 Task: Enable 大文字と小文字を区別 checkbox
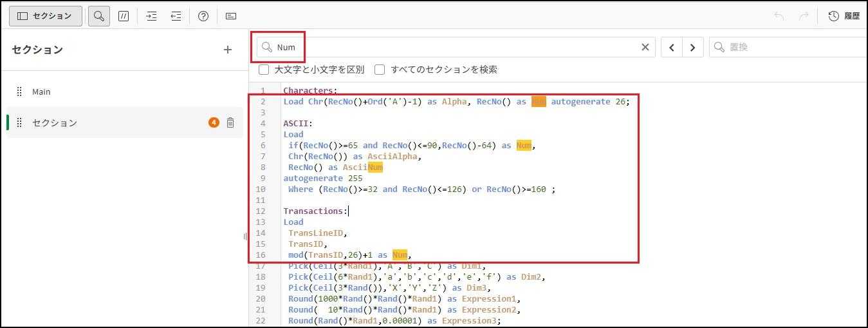tap(264, 70)
